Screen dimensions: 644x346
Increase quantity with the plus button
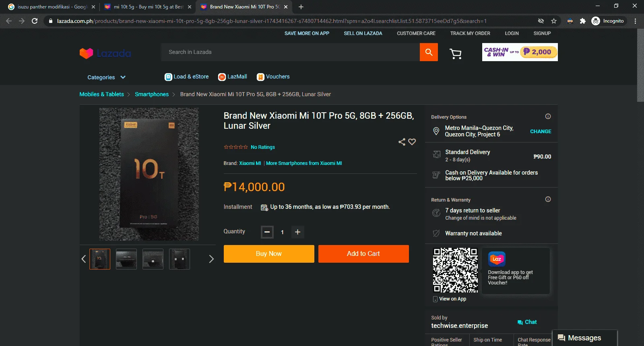[298, 232]
